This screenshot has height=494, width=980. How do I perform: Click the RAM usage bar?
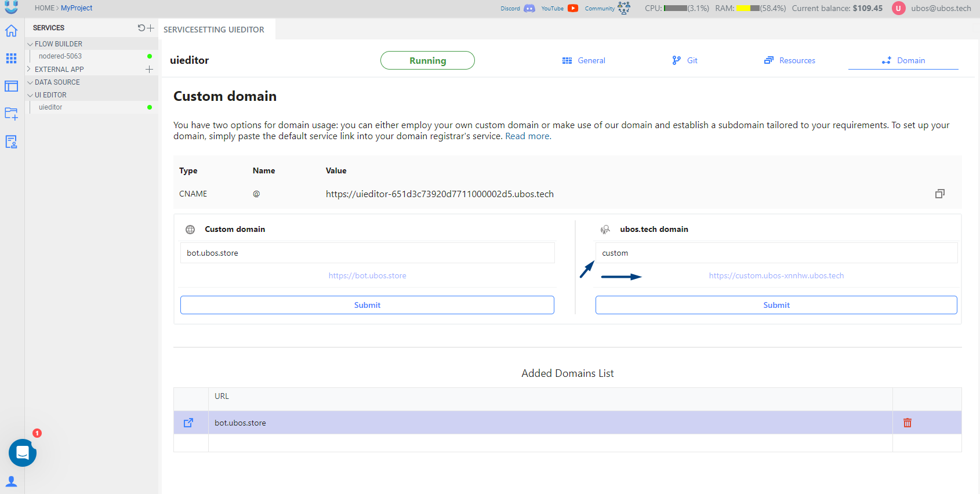point(748,8)
